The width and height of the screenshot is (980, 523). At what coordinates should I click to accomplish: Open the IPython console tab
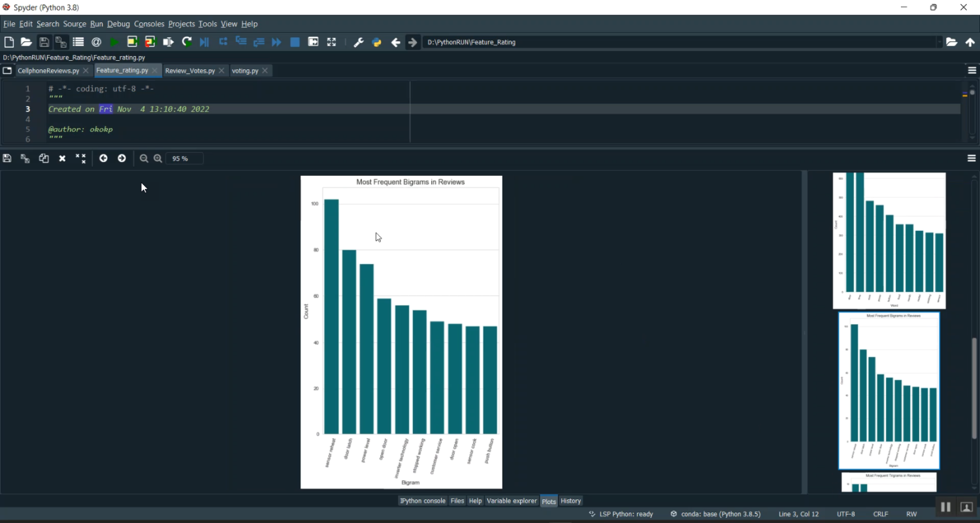click(x=423, y=501)
